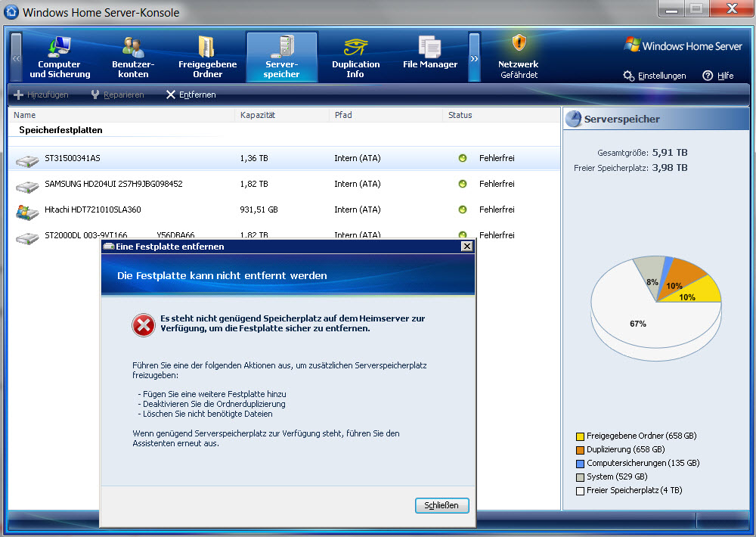Image resolution: width=756 pixels, height=537 pixels.
Task: Click the Reparieren wrench icon
Action: tap(95, 95)
